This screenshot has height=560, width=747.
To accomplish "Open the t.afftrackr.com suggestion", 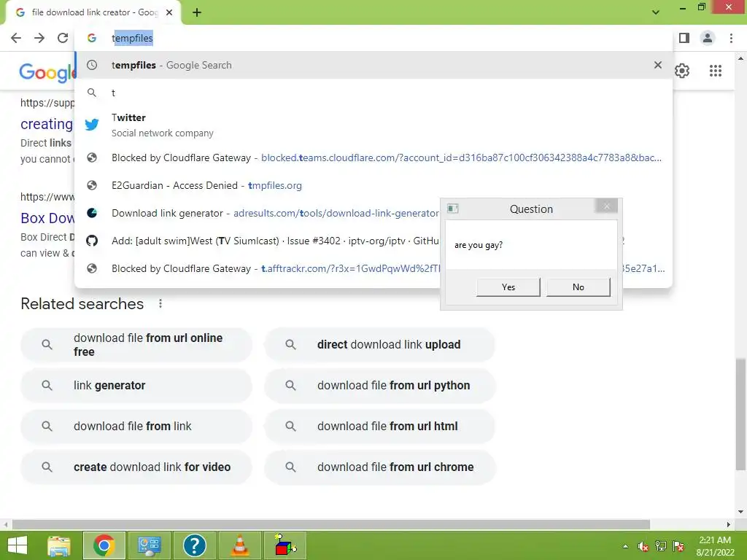I will tap(258, 268).
